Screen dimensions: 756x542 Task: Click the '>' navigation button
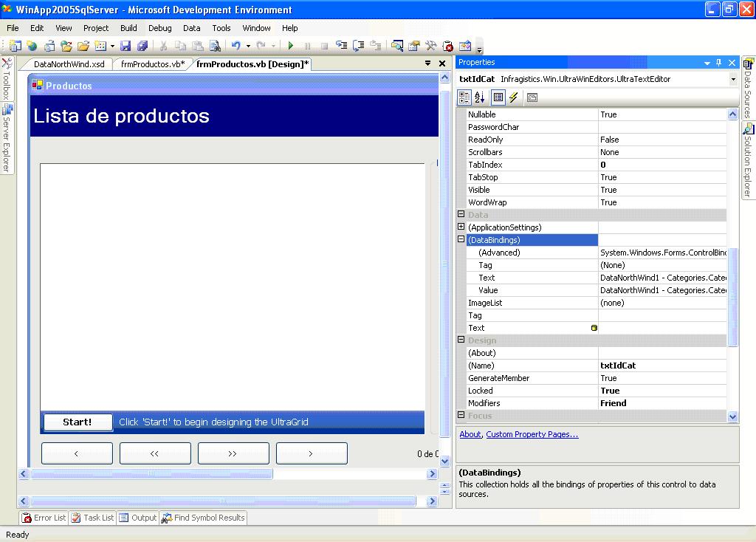point(312,453)
